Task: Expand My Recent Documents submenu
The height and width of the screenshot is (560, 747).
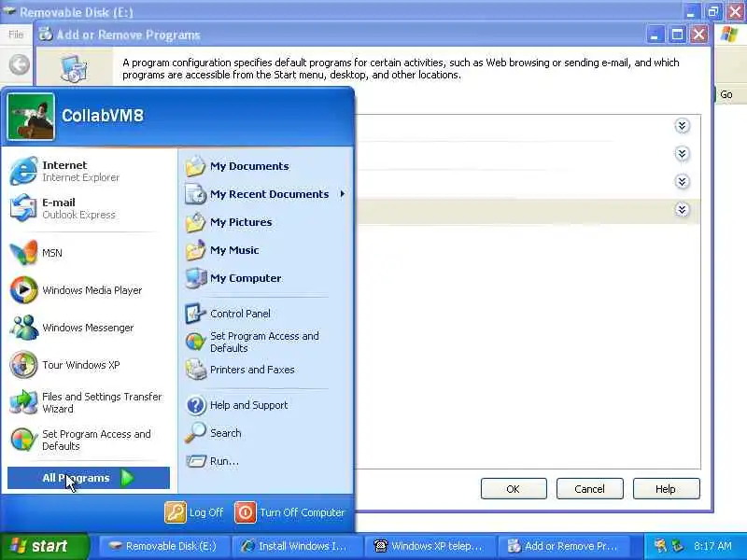Action: [x=265, y=194]
